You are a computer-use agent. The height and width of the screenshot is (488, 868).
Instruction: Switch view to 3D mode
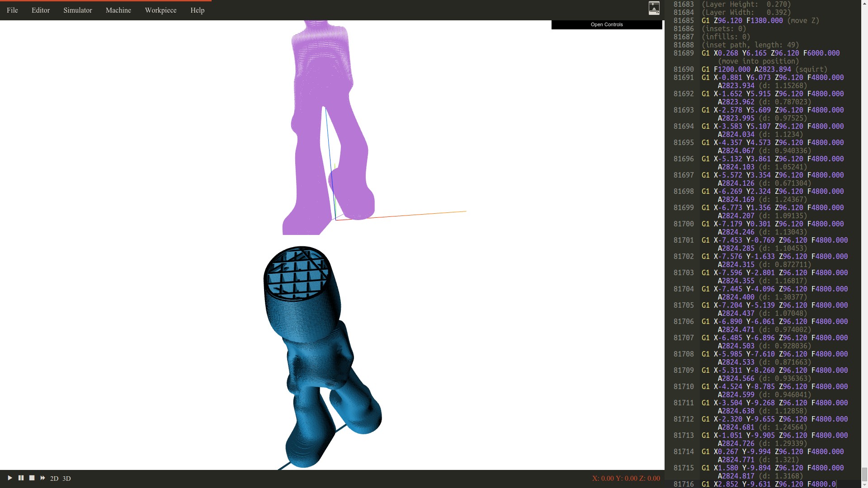(x=66, y=479)
